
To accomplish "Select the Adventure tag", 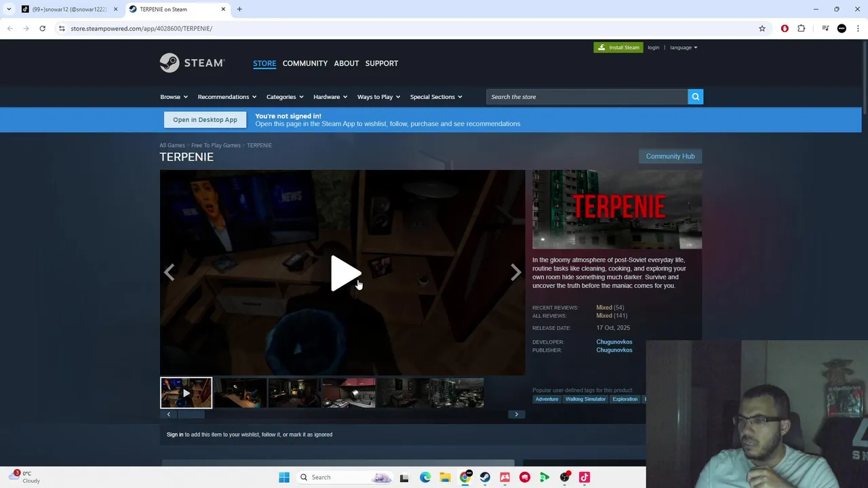I will (x=547, y=399).
